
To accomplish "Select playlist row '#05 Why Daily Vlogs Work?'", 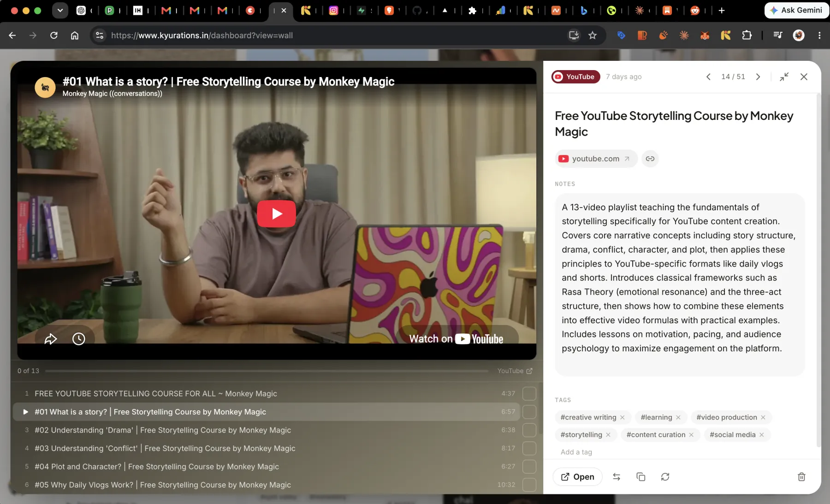I will (266, 485).
